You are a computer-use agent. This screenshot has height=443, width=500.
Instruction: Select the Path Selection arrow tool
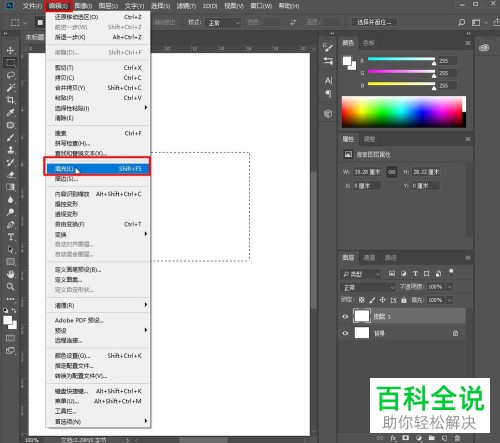click(10, 249)
